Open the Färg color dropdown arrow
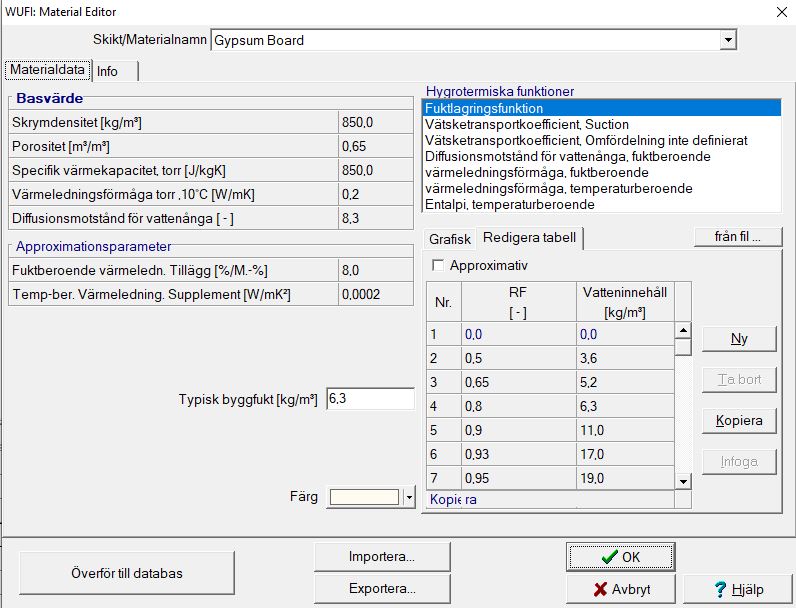Viewport: 796px width, 608px height. pos(409,497)
